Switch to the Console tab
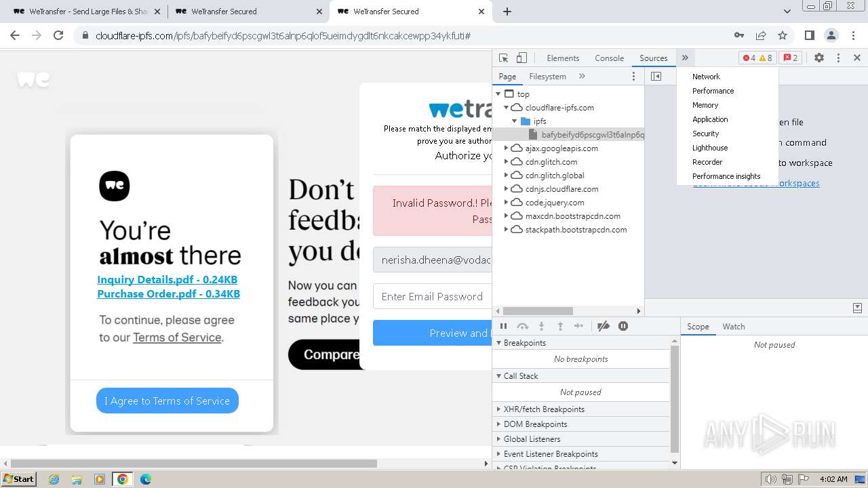The image size is (868, 488). coord(609,58)
